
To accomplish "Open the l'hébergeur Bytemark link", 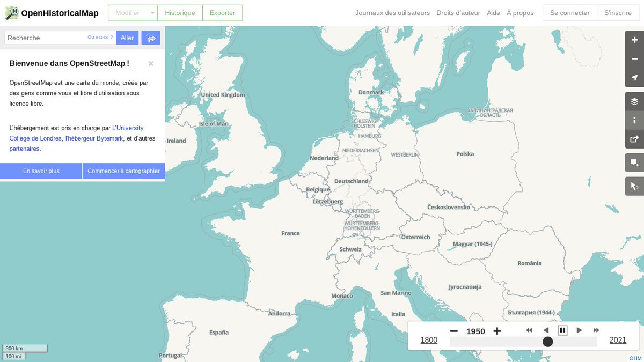I will click(x=94, y=138).
